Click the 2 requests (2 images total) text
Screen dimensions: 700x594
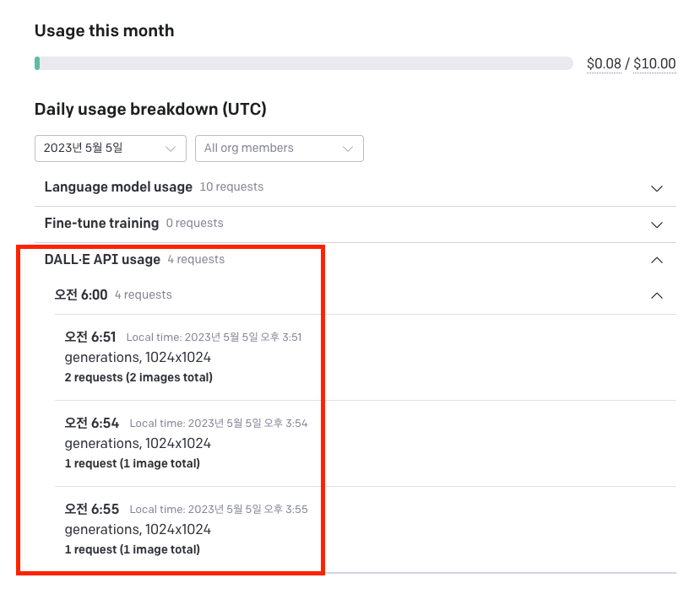click(x=138, y=377)
